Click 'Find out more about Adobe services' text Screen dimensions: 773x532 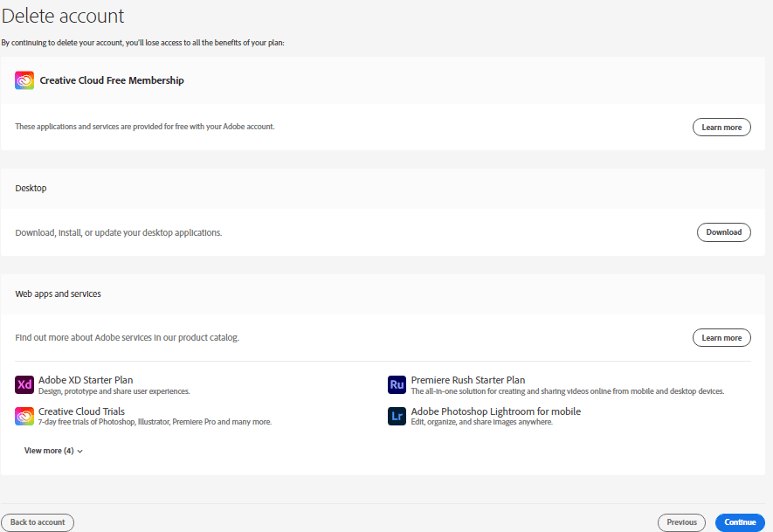click(128, 338)
